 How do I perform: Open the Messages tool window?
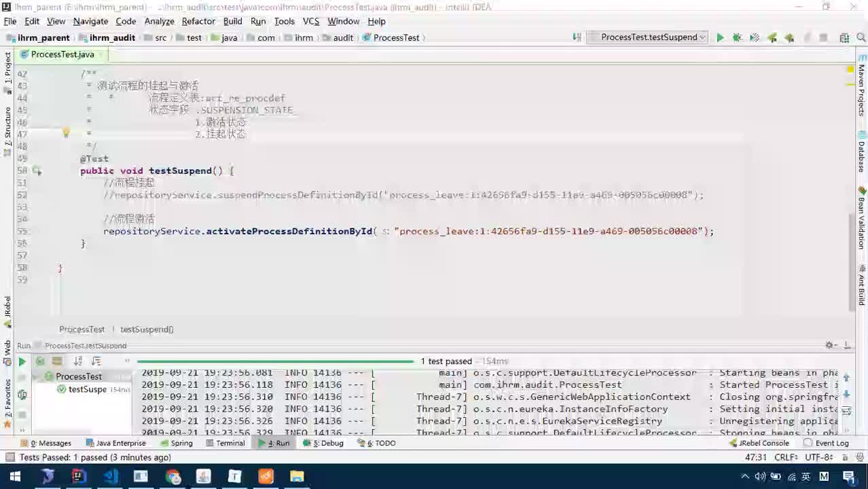point(46,443)
